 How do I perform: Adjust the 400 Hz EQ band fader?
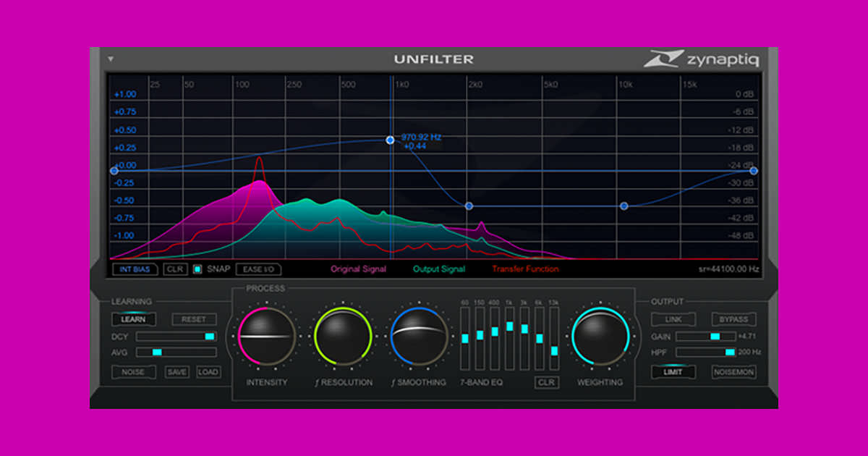coord(495,338)
